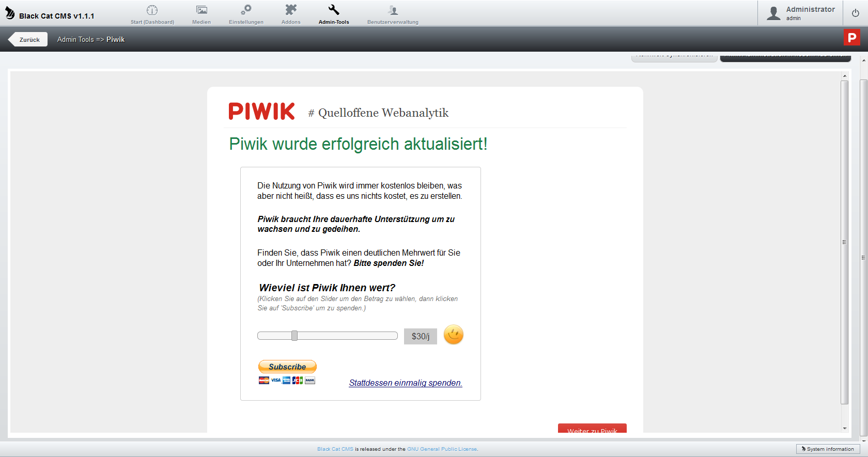The width and height of the screenshot is (868, 457).
Task: Click 'Piwik' in the breadcrumb
Action: click(x=116, y=39)
